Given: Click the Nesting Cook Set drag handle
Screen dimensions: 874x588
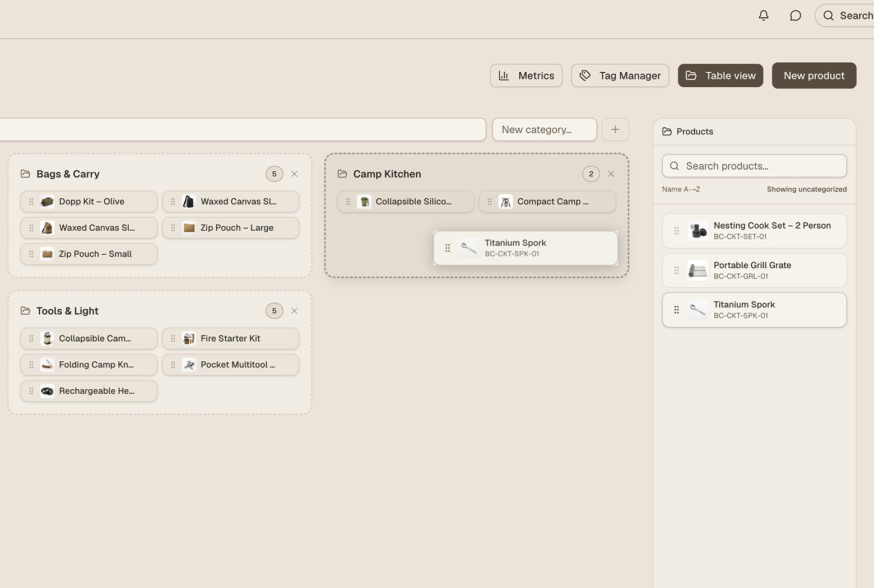Looking at the screenshot, I should 676,231.
